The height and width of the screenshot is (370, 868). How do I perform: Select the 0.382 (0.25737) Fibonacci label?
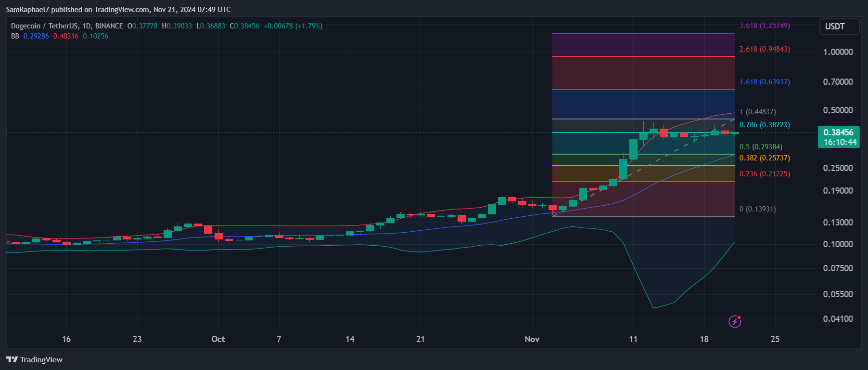[765, 158]
